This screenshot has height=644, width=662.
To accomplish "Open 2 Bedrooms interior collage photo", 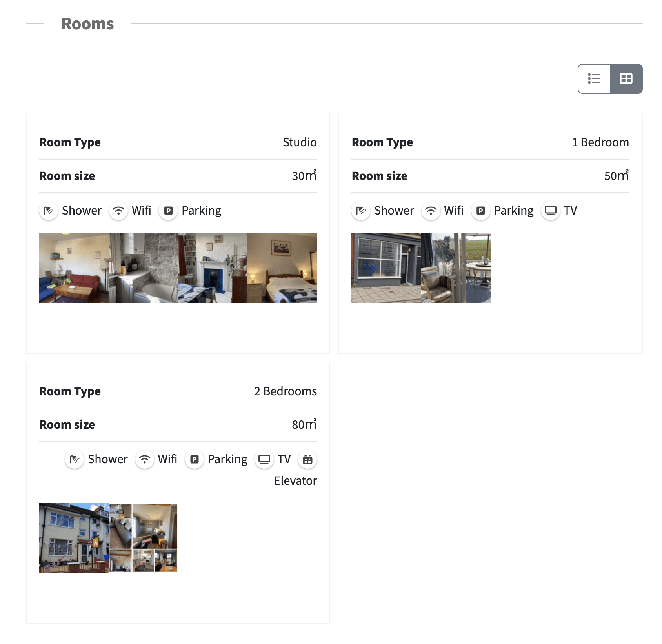I will [x=143, y=538].
